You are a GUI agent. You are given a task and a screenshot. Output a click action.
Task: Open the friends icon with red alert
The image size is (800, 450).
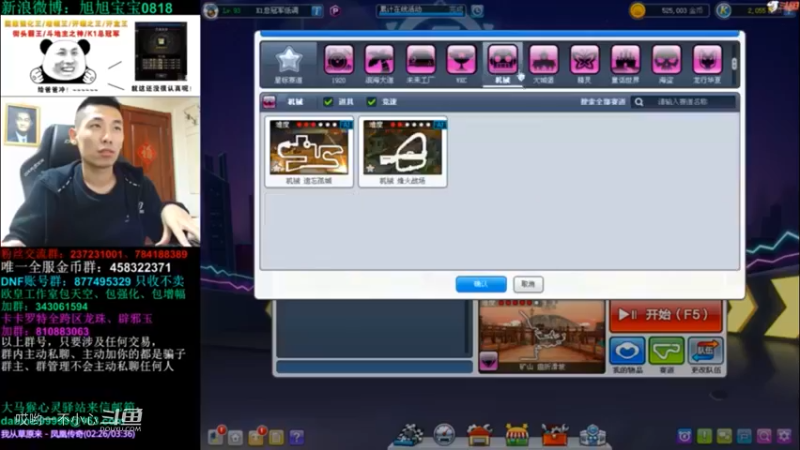point(216,436)
